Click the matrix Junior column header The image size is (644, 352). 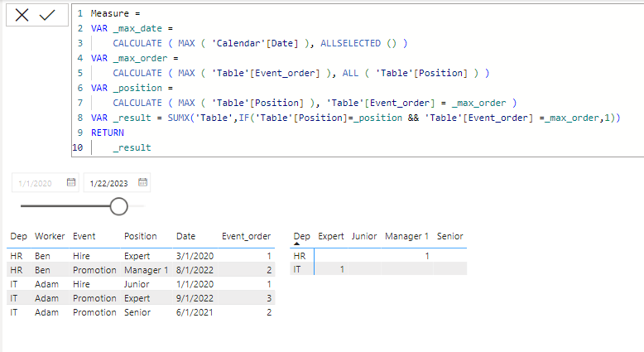click(x=364, y=236)
